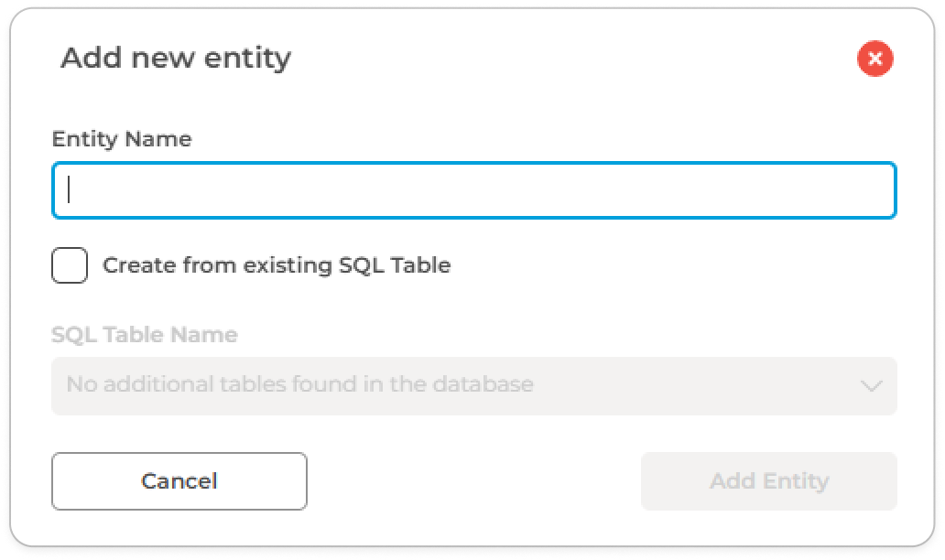Tick the empty square checkbox
Viewport: 945px width, 560px height.
pyautogui.click(x=70, y=266)
